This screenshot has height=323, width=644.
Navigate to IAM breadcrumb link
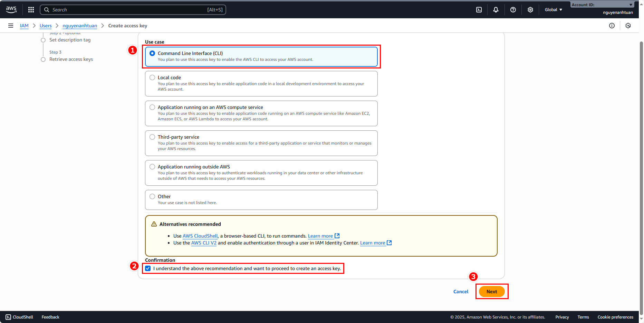click(24, 26)
